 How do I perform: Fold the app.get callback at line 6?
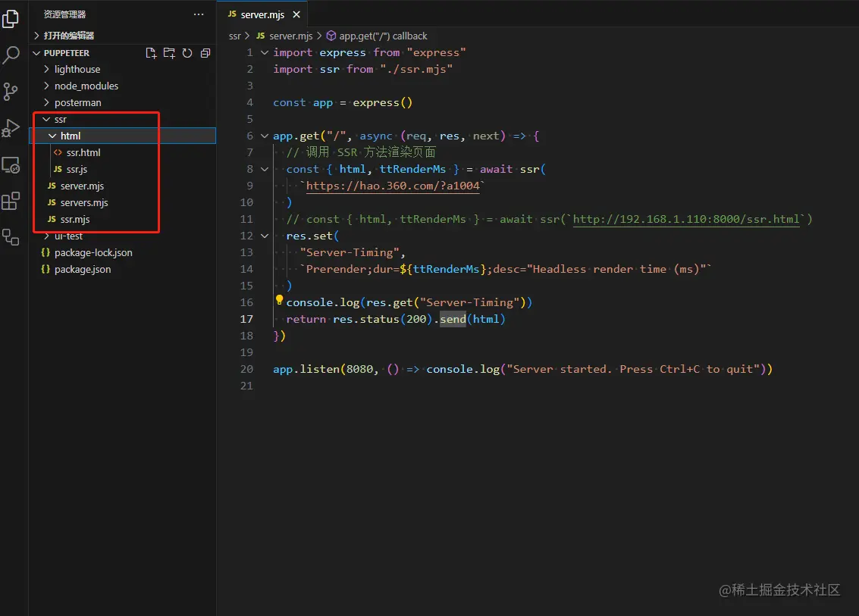coord(264,136)
